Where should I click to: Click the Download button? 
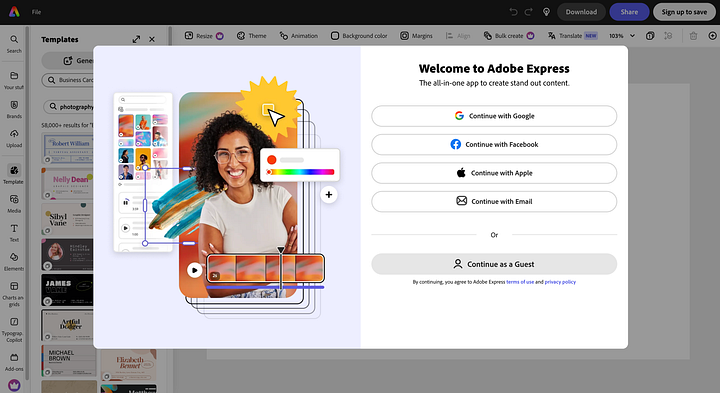581,12
